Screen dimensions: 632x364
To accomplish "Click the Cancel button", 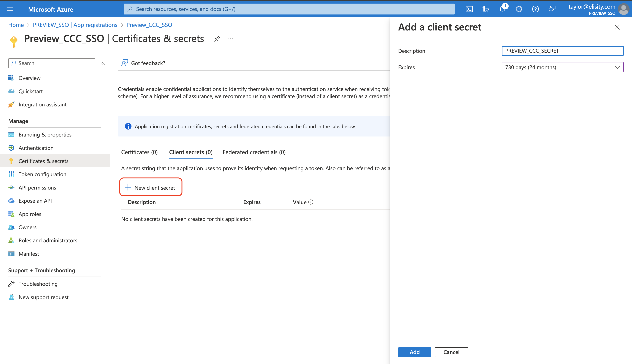I will [451, 352].
